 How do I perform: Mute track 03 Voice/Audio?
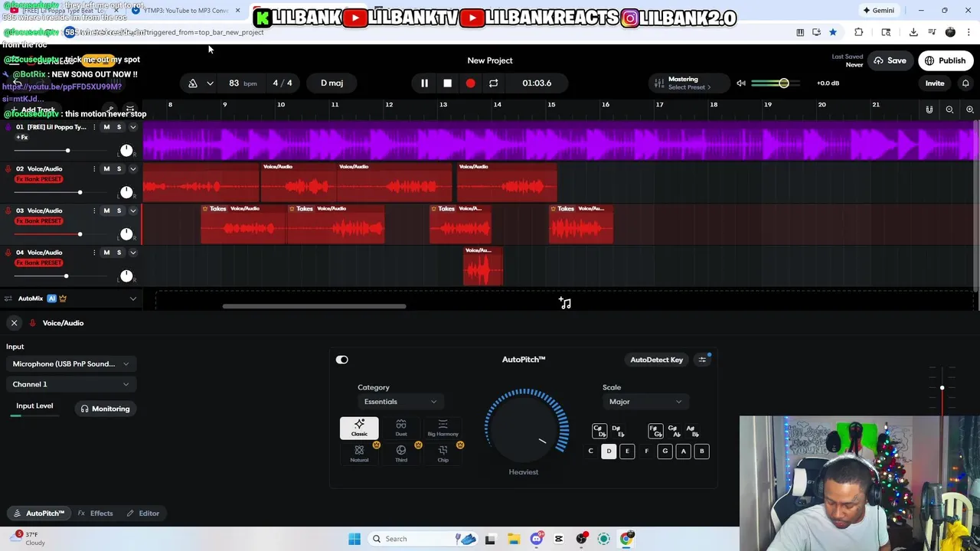click(x=106, y=210)
